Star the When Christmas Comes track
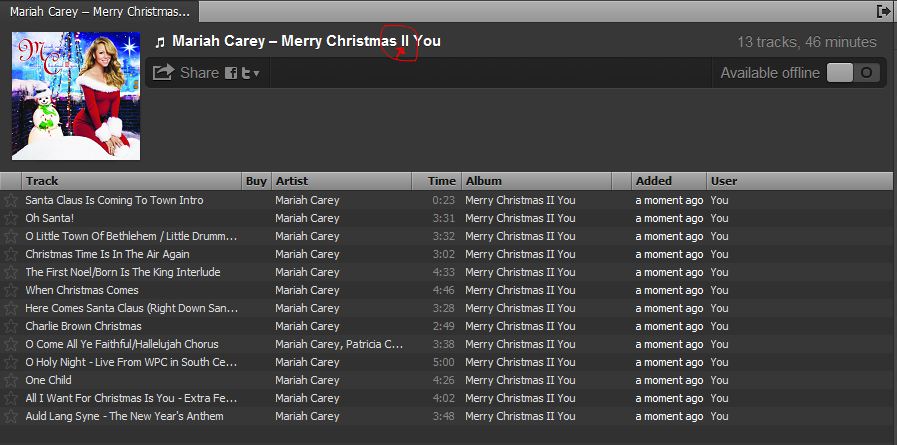Viewport: 897px width, 445px height. [10, 291]
